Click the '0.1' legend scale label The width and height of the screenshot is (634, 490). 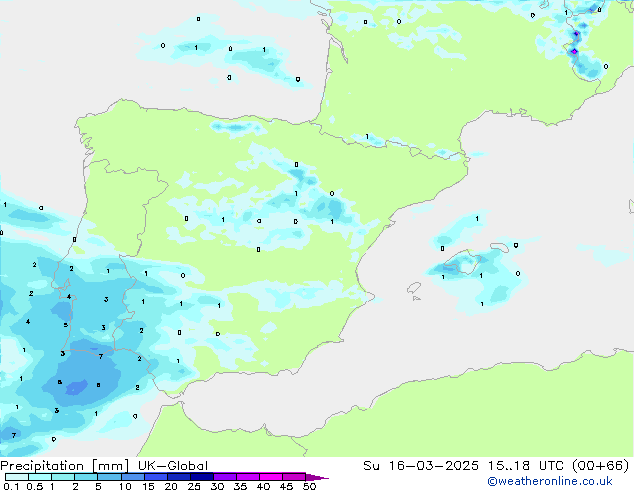pyautogui.click(x=11, y=486)
